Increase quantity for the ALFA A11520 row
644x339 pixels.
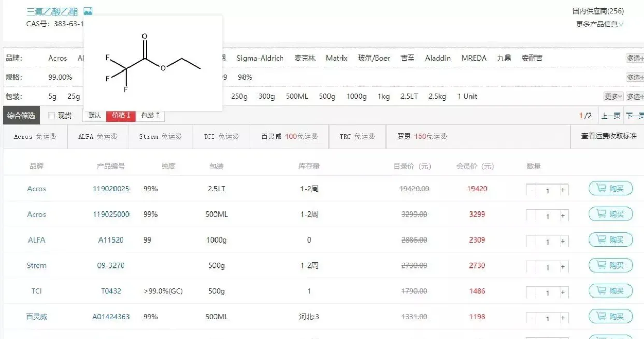click(x=563, y=242)
